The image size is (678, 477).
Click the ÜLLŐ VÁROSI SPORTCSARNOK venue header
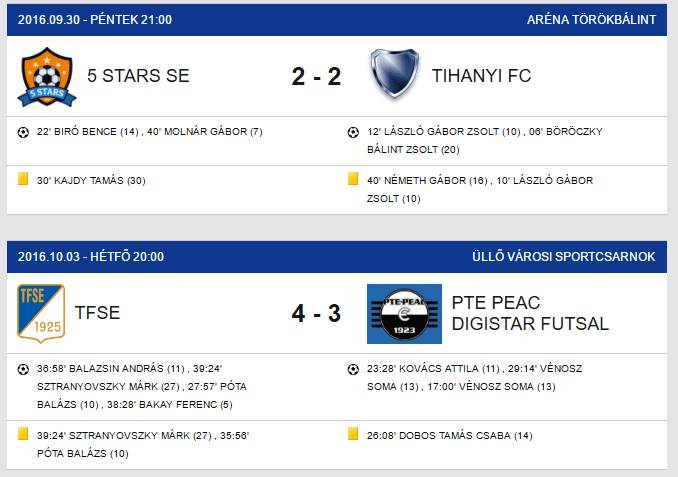pyautogui.click(x=564, y=257)
